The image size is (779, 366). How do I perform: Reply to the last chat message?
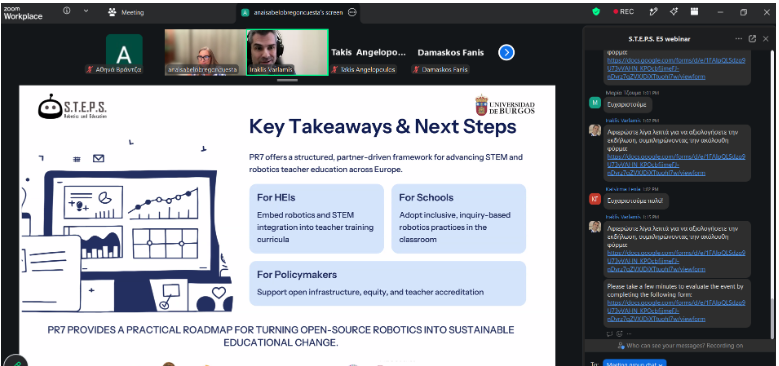[610, 334]
